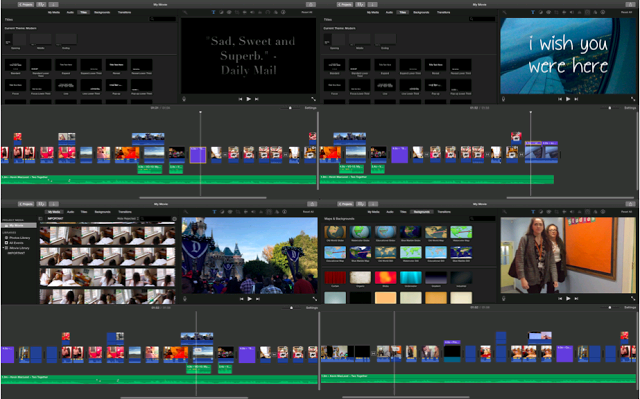Image resolution: width=640 pixels, height=399 pixels.
Task: Pick the Standard title style, top-left window
Action: coord(16,66)
